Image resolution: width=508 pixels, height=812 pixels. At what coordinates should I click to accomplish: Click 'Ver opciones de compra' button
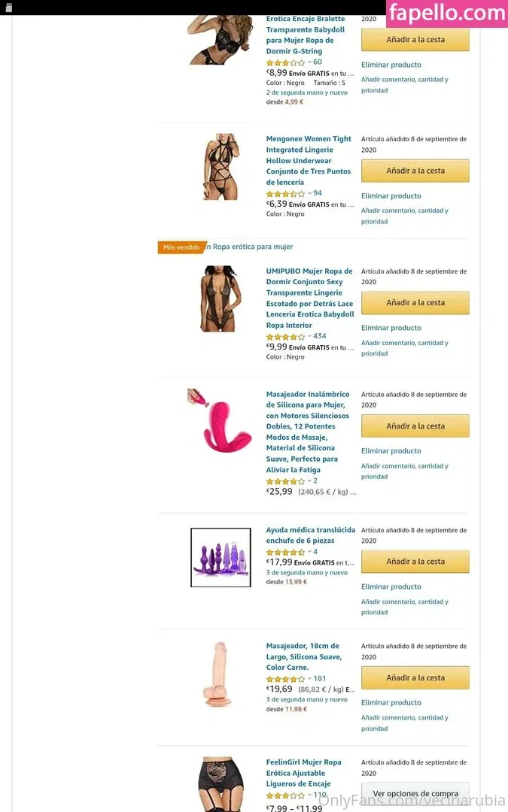point(415,793)
